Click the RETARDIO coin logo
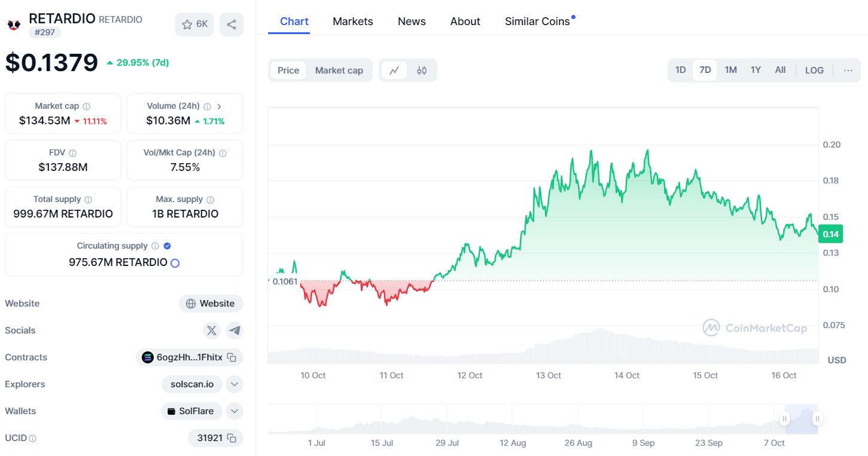 point(13,25)
